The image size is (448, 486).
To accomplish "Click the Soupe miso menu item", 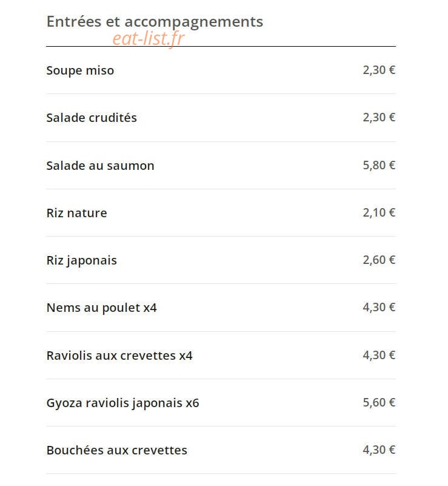I will click(x=80, y=70).
